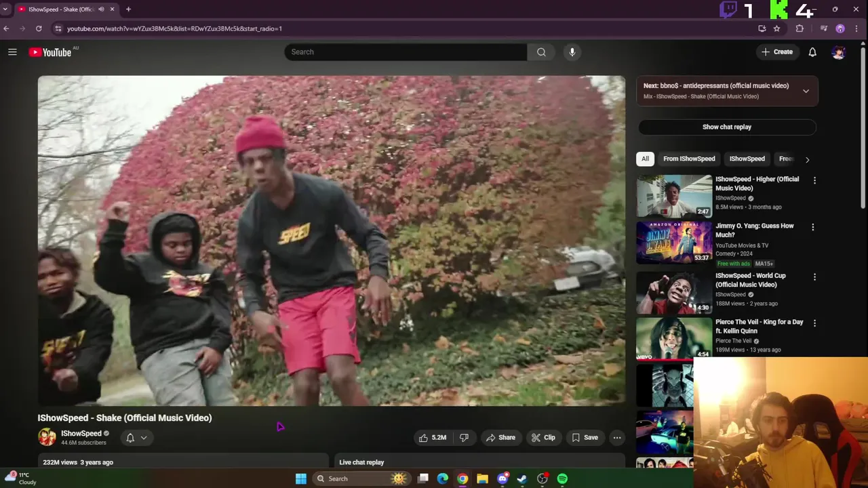Image resolution: width=868 pixels, height=488 pixels.
Task: Open Pierce The Veil King for a Day title
Action: pos(759,326)
